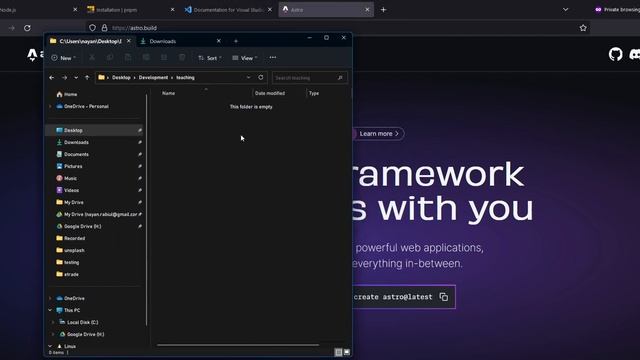The width and height of the screenshot is (640, 360).
Task: Click Development in the address breadcrumb
Action: [153, 78]
